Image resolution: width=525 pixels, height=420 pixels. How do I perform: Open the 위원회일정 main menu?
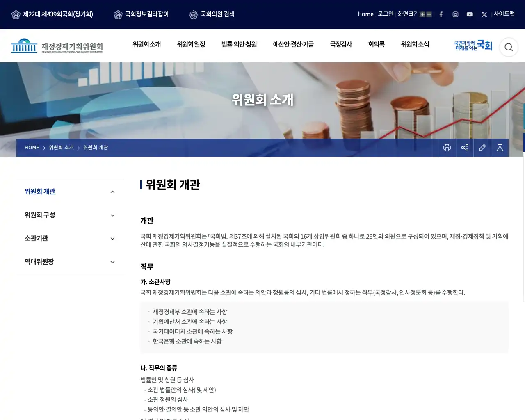point(191,44)
